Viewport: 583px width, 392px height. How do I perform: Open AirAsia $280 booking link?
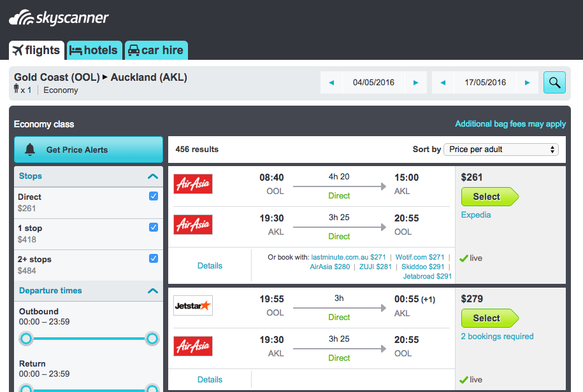click(x=330, y=267)
